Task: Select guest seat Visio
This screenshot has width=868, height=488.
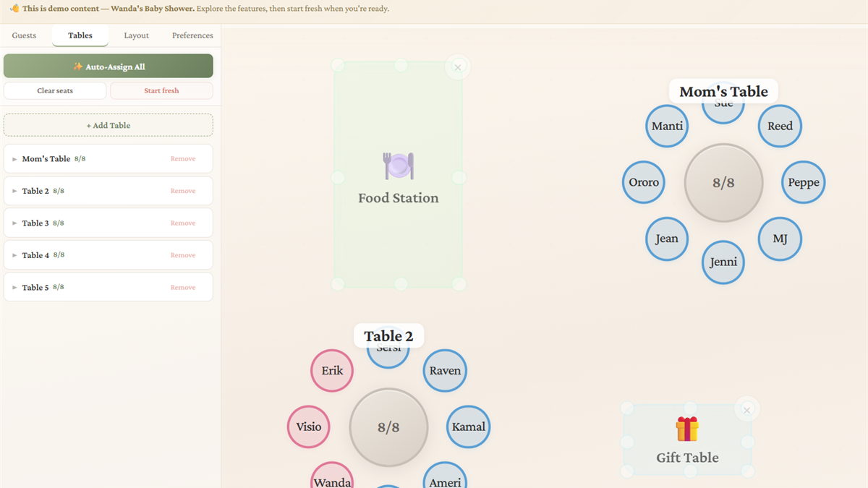Action: tap(309, 427)
